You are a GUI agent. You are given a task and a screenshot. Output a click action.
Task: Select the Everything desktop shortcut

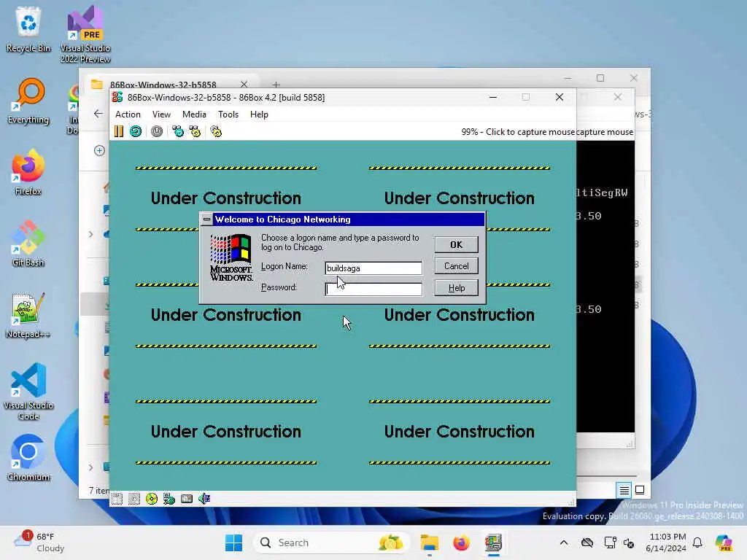28,101
